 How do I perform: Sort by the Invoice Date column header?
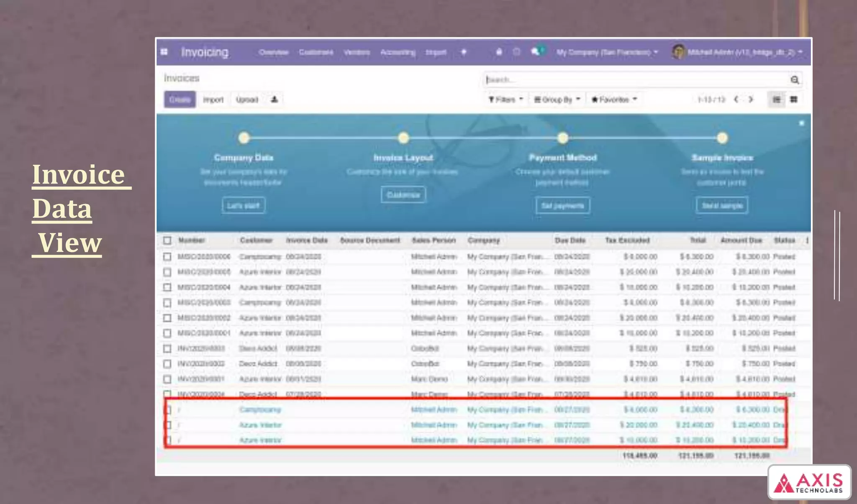click(307, 240)
